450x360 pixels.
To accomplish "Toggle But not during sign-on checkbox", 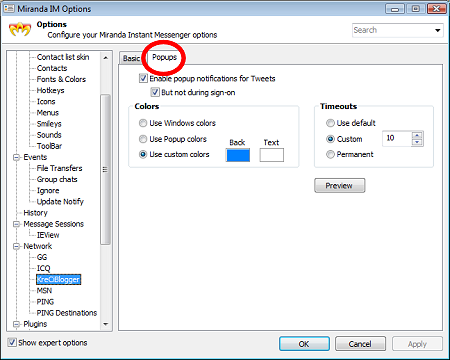I will 155,92.
